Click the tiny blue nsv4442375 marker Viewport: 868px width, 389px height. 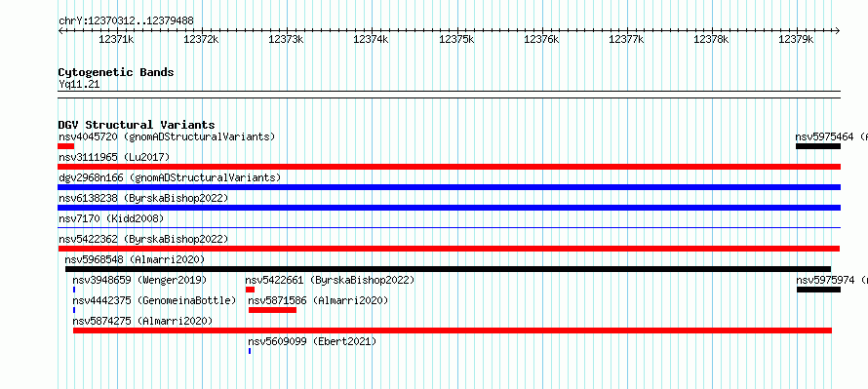tap(73, 310)
